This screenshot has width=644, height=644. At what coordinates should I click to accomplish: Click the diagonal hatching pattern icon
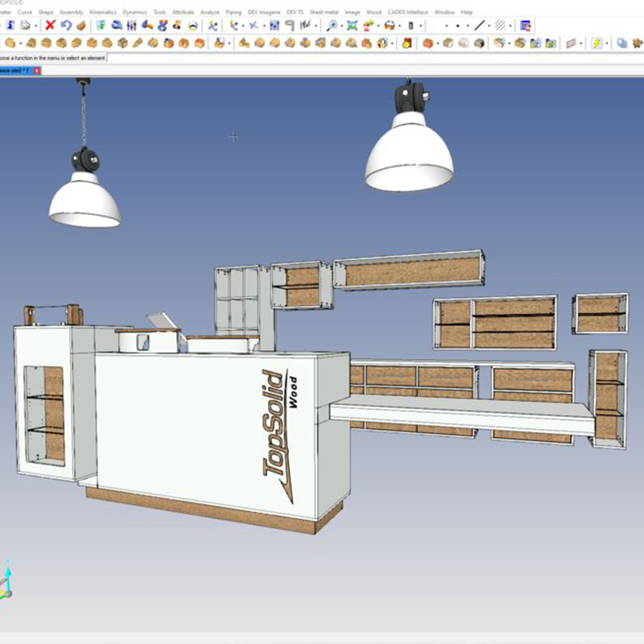(x=500, y=26)
